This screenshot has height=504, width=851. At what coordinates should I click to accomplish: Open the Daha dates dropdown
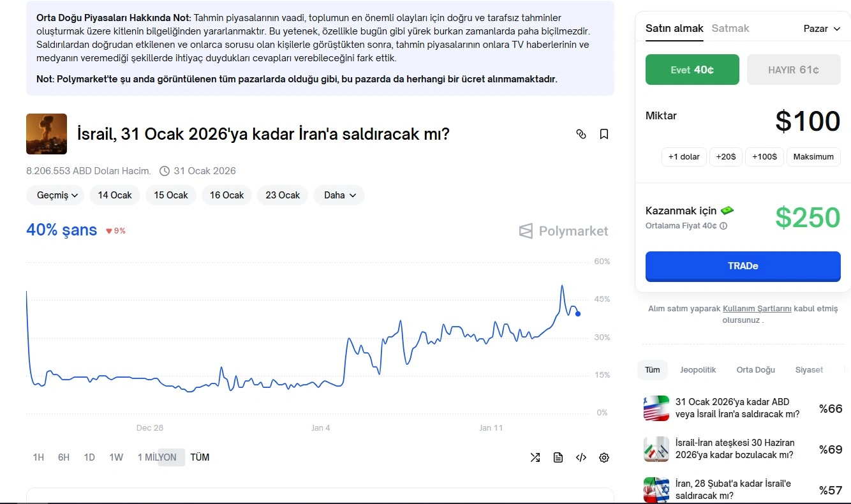point(339,195)
